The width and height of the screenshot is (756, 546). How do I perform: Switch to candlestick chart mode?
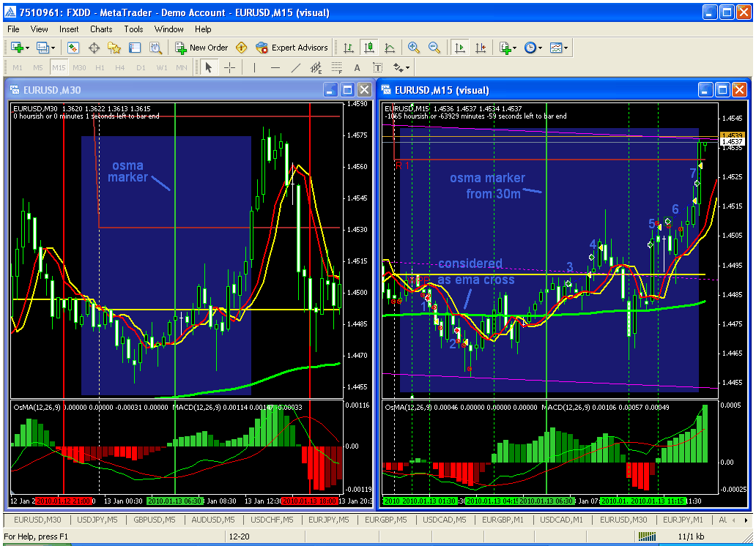click(x=368, y=48)
